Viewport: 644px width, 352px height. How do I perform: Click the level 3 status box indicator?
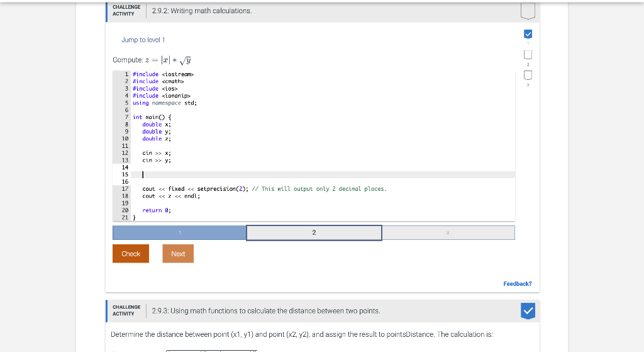point(528,75)
